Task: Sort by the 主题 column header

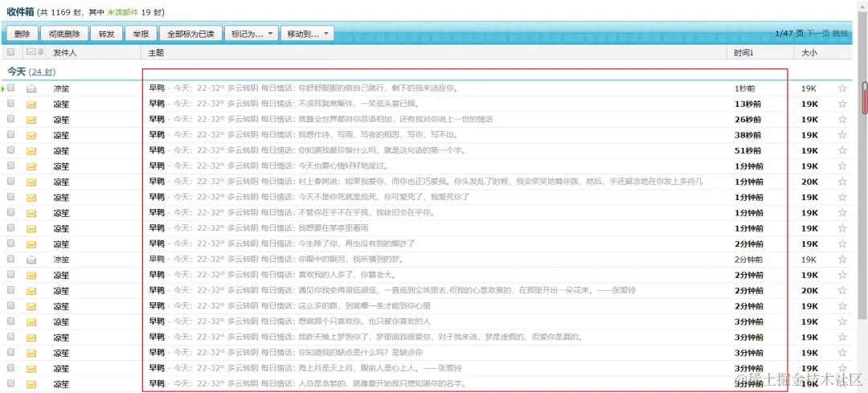Action: (156, 52)
